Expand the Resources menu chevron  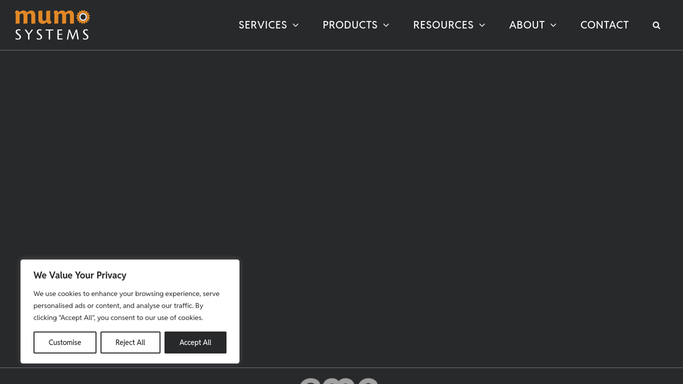pyautogui.click(x=482, y=25)
